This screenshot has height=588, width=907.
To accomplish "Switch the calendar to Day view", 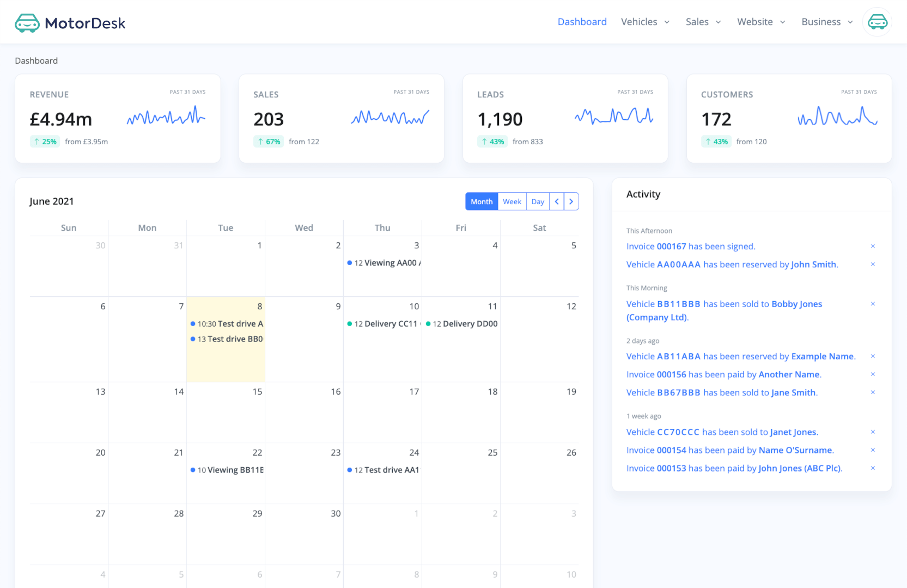I will (x=537, y=201).
